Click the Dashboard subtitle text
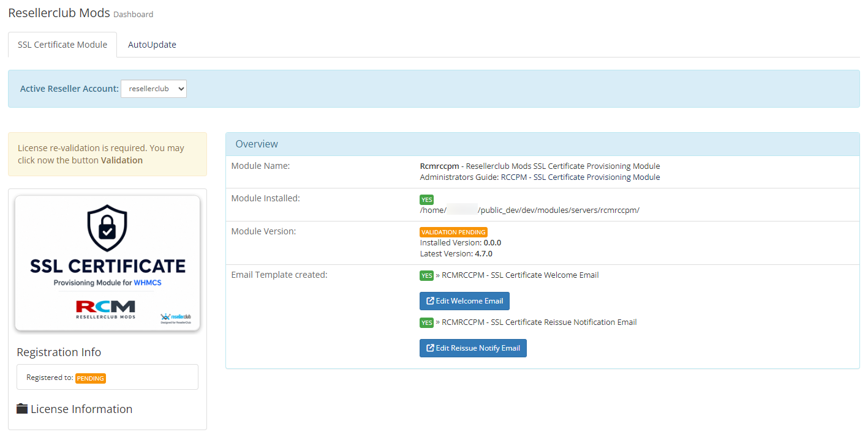 pos(134,15)
